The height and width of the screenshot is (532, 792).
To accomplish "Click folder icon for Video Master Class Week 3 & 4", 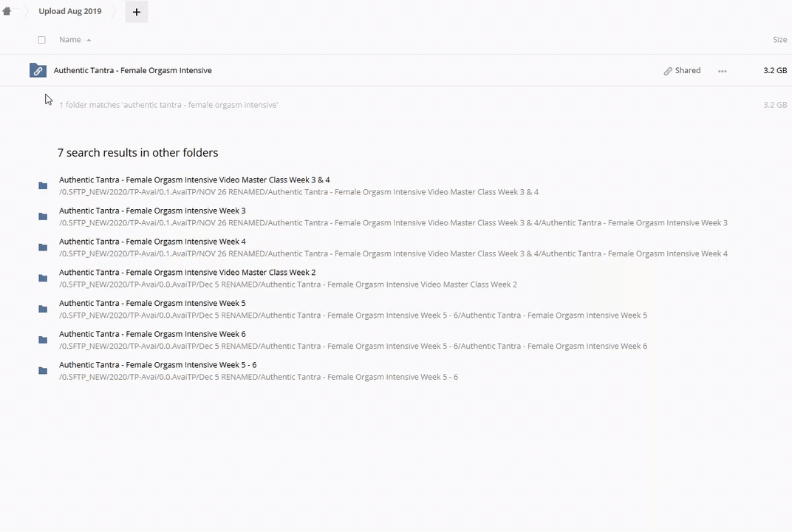I will 43,185.
